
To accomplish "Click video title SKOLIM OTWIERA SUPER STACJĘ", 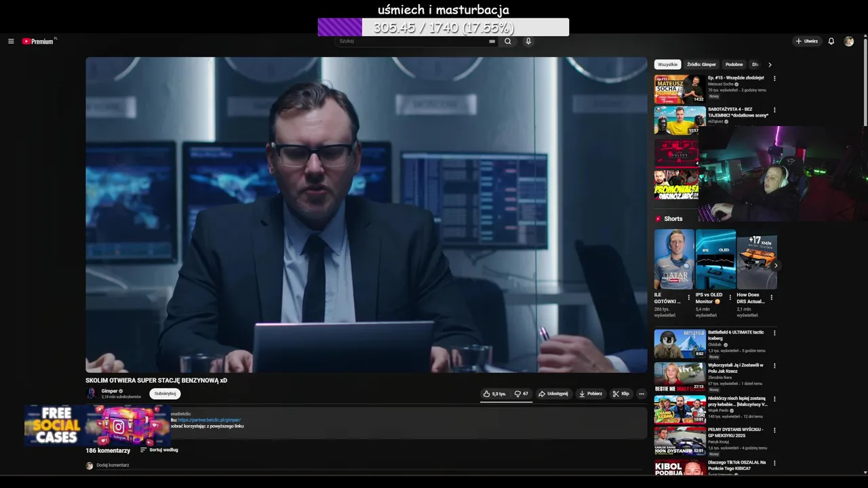I will coord(156,380).
